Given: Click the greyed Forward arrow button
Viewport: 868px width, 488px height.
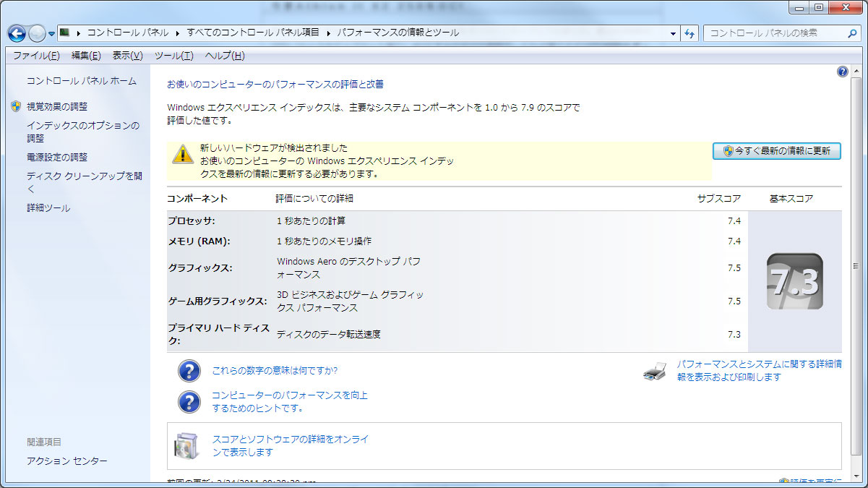Looking at the screenshot, I should click(x=37, y=33).
